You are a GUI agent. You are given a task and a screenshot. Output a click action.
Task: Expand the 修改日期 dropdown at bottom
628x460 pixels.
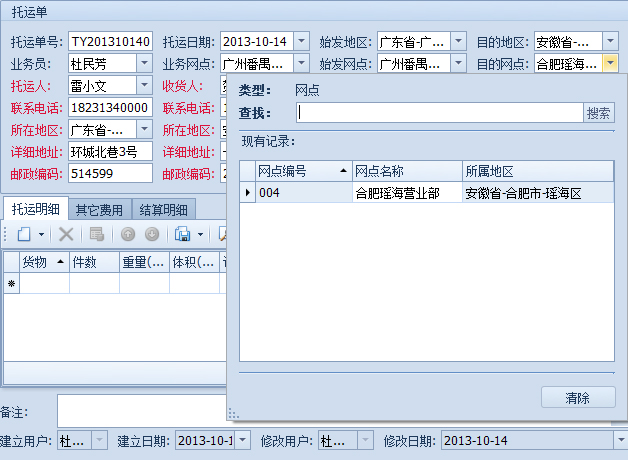tap(620, 440)
